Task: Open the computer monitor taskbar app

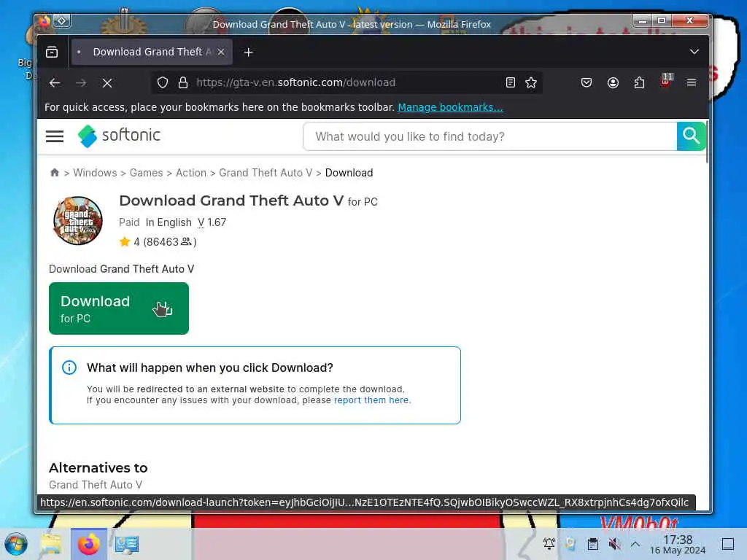Action: [127, 544]
